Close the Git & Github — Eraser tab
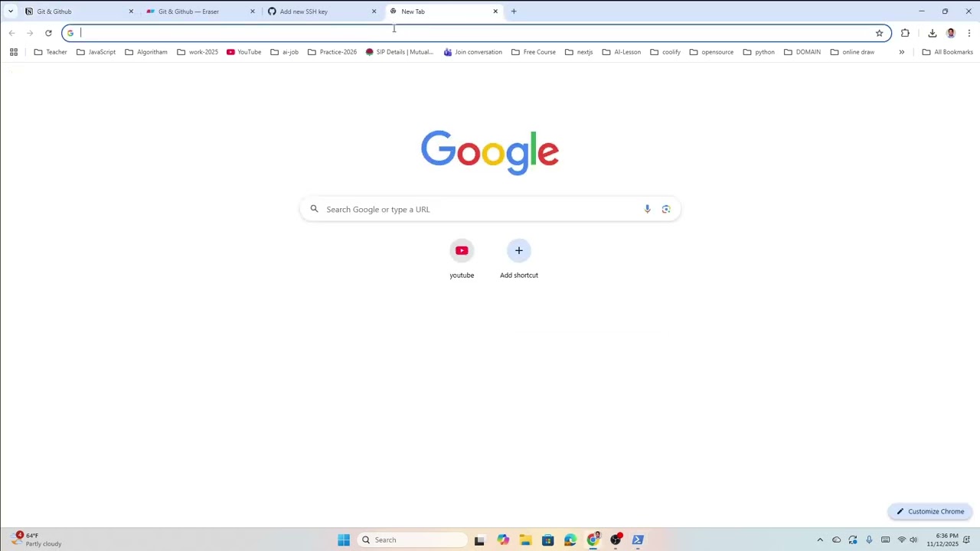 click(x=252, y=11)
